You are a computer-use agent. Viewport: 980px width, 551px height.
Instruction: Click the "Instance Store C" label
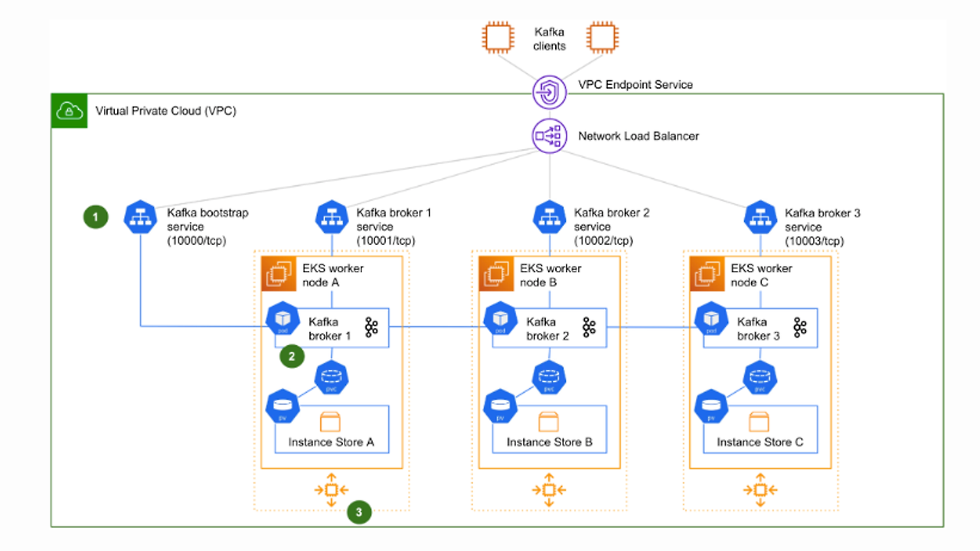[759, 442]
